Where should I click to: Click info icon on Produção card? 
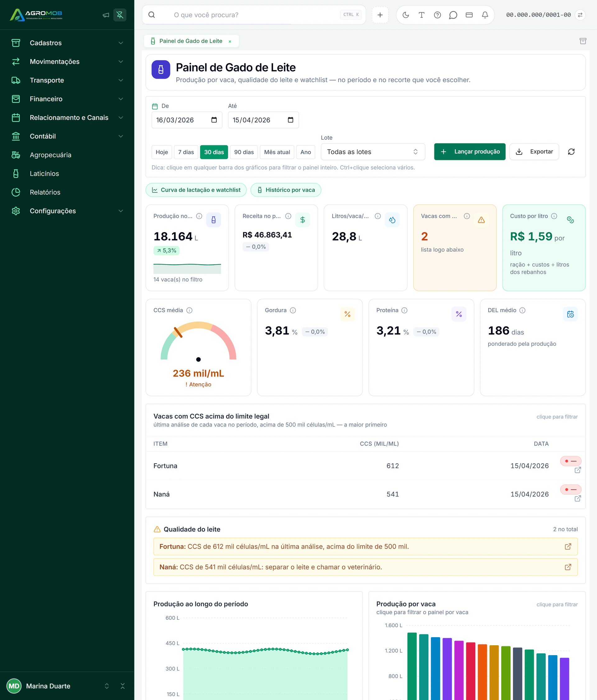click(x=199, y=216)
